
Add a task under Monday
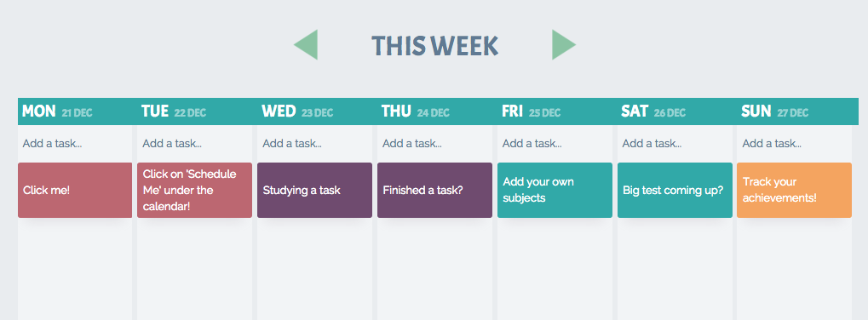click(x=75, y=144)
